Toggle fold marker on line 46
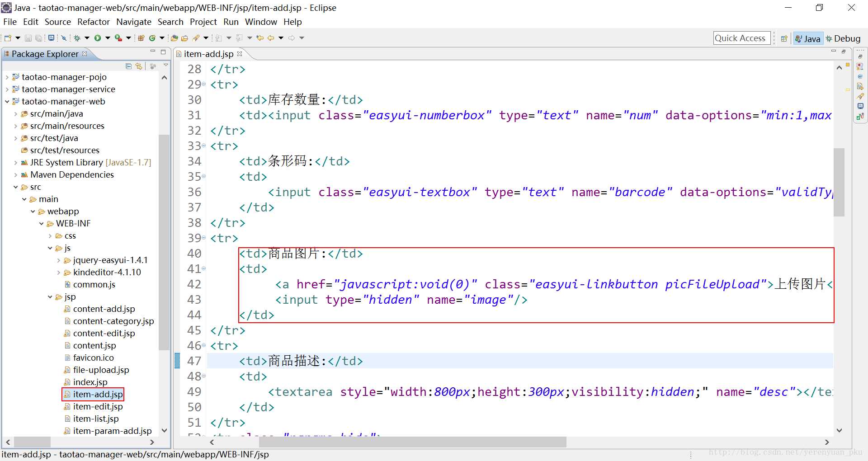 click(203, 346)
